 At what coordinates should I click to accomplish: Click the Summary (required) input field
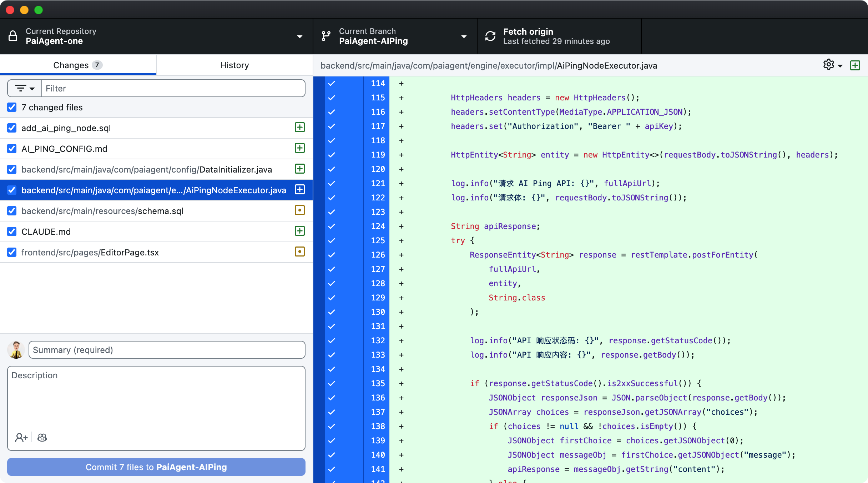point(167,350)
